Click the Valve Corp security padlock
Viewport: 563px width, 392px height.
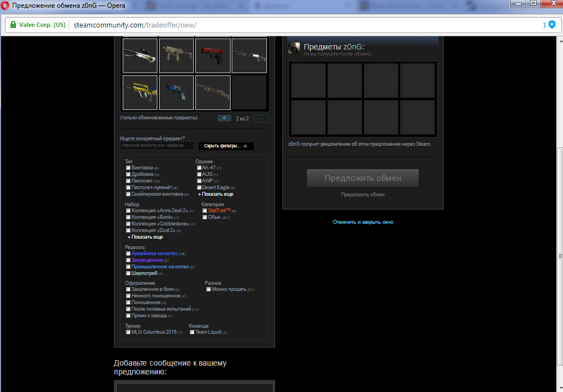coord(13,25)
